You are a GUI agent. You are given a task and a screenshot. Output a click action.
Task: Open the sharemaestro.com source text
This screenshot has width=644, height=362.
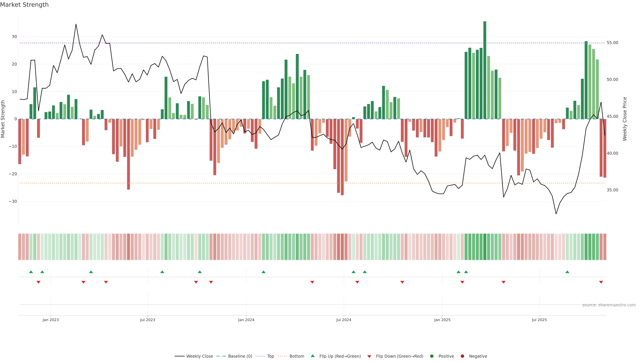pyautogui.click(x=609, y=305)
